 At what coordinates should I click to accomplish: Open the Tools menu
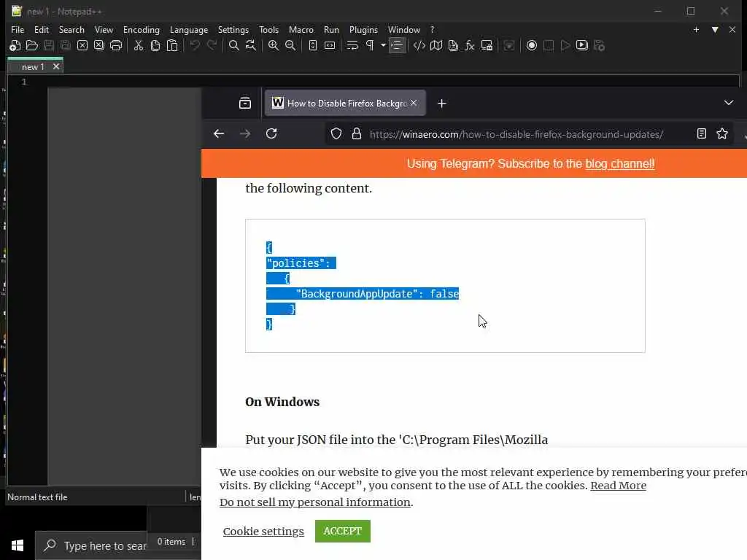click(x=268, y=29)
